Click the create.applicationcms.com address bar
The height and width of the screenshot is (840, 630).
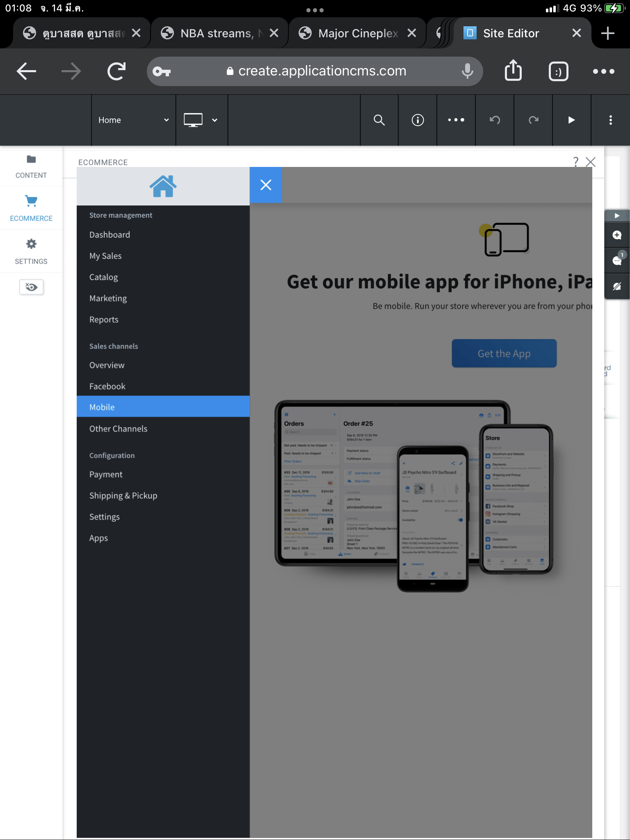pyautogui.click(x=315, y=71)
